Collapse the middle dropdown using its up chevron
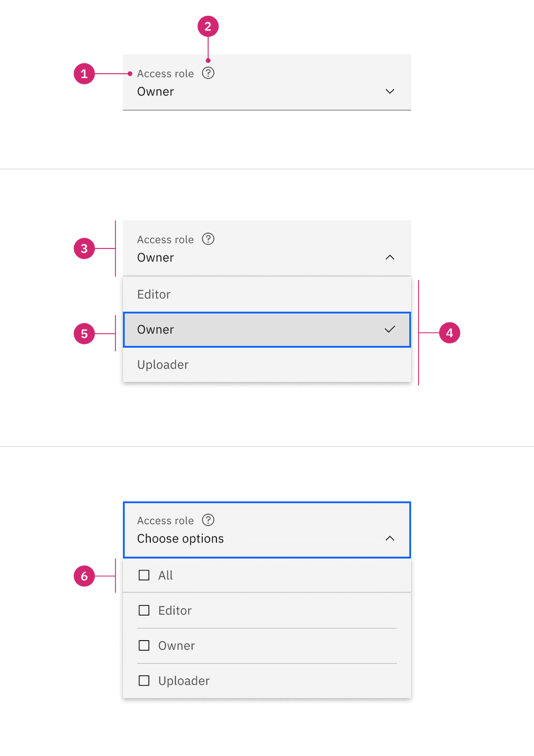The image size is (534, 756). 390,257
